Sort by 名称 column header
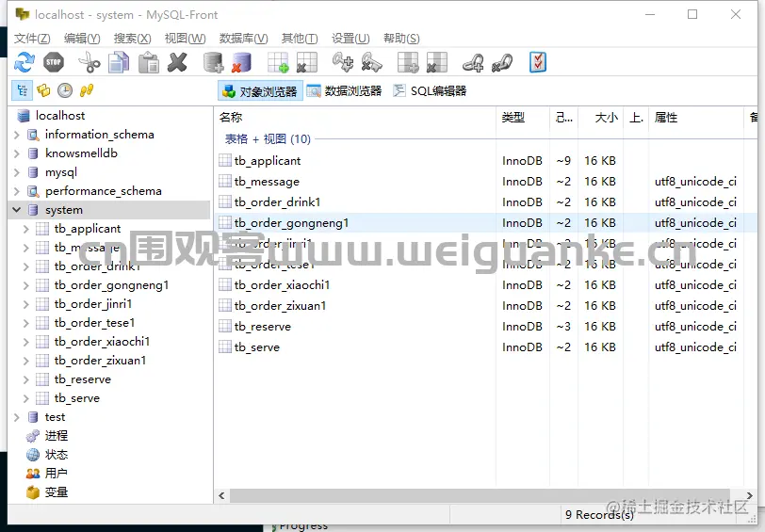The image size is (765, 532). [x=355, y=118]
